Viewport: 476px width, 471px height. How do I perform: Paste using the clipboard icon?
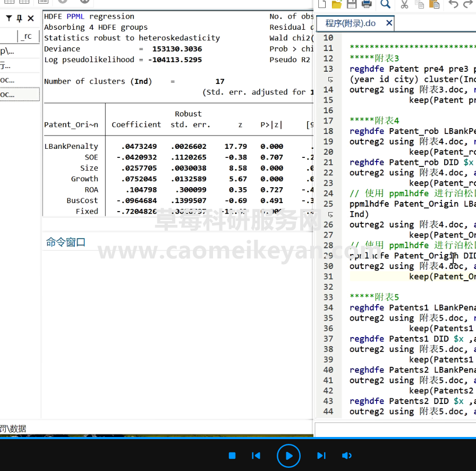point(435,4)
